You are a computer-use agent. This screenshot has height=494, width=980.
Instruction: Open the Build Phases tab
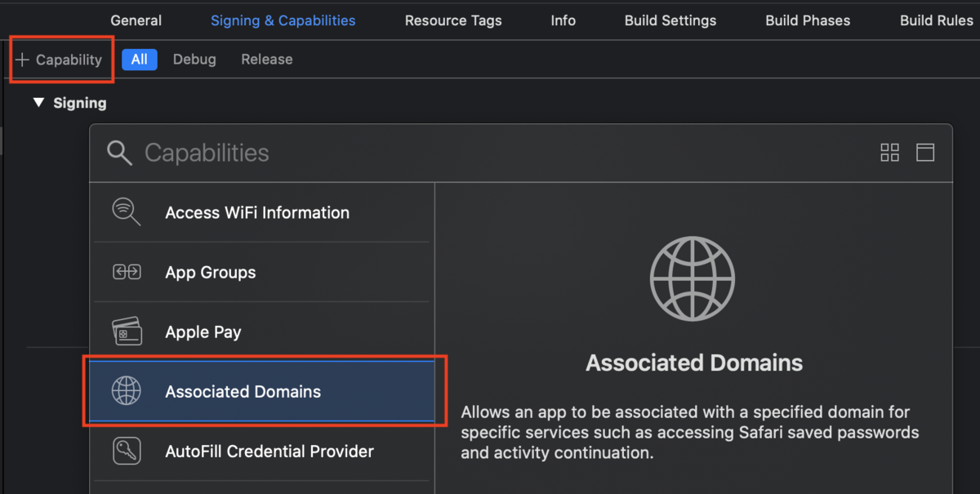point(808,20)
